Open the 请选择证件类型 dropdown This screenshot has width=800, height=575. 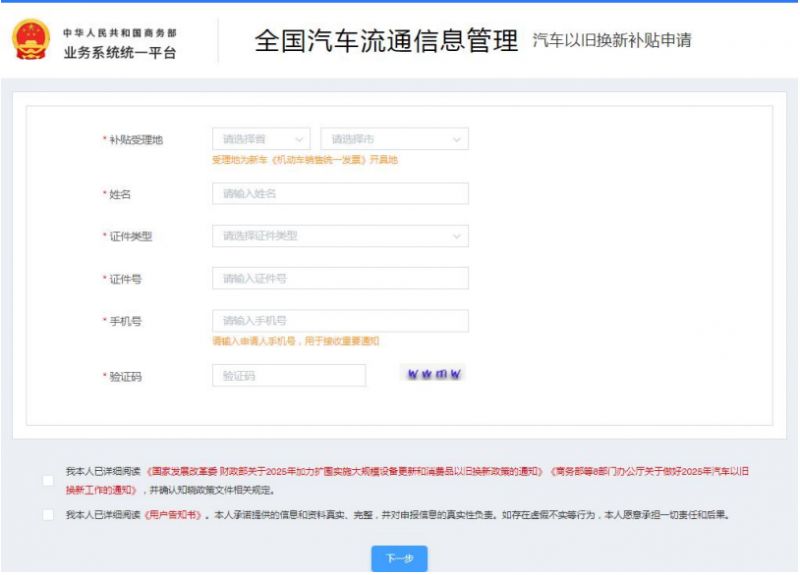click(x=340, y=236)
